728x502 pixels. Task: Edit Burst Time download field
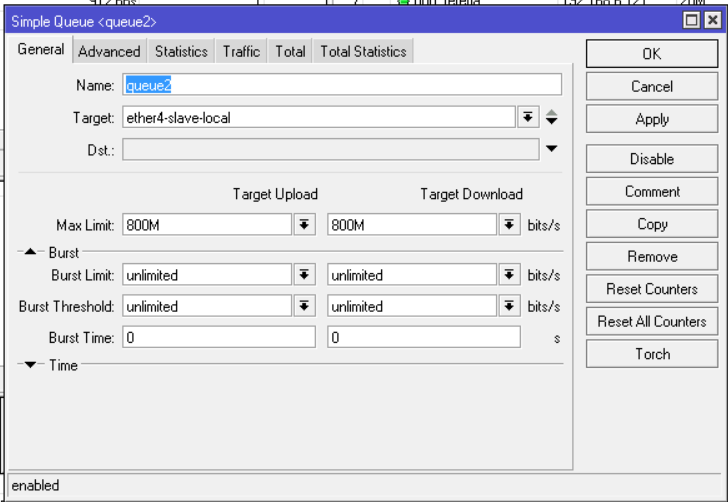pyautogui.click(x=424, y=337)
